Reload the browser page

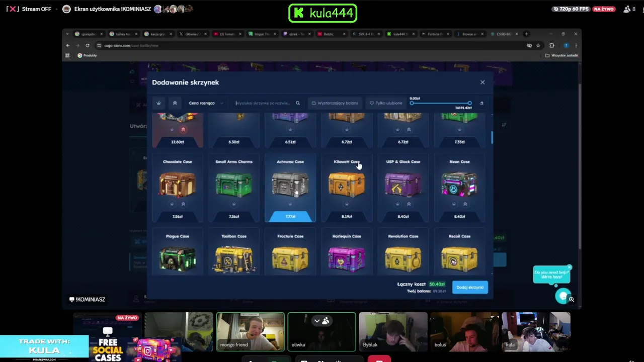point(88,45)
